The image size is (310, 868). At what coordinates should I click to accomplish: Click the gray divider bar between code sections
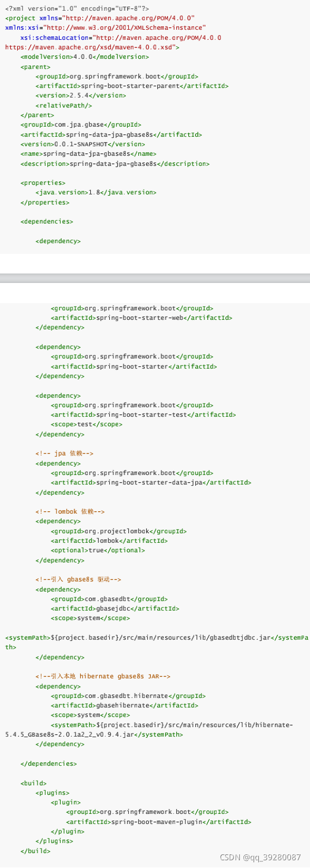155,278
